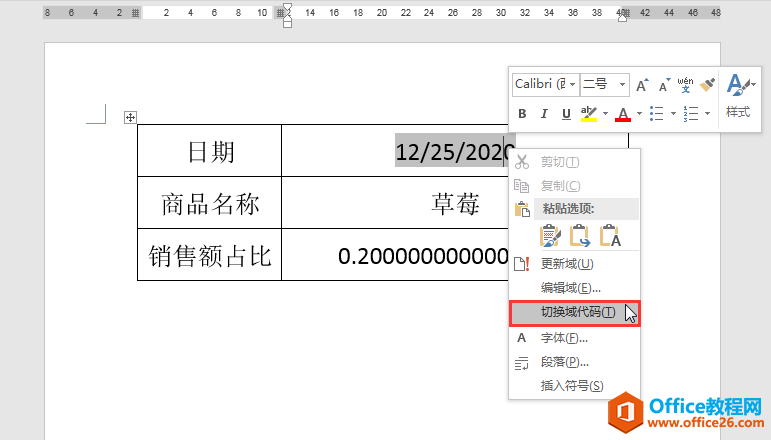
Task: Toggle Italic formatting in mini toolbar
Action: pos(544,114)
